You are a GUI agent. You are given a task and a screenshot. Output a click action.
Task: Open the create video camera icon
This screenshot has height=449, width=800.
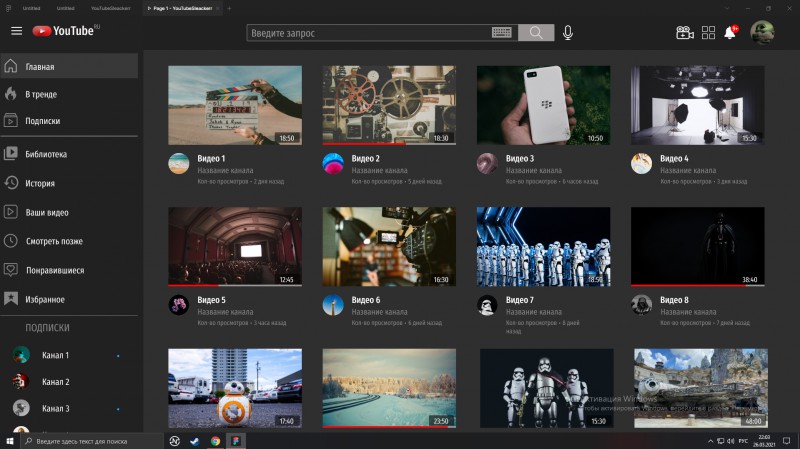(684, 33)
